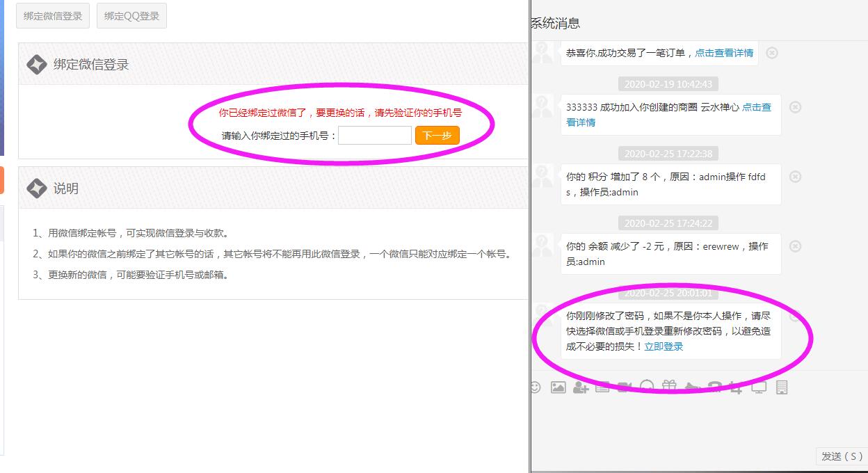The width and height of the screenshot is (868, 473).
Task: Click the orange 下一步 button
Action: [x=437, y=136]
